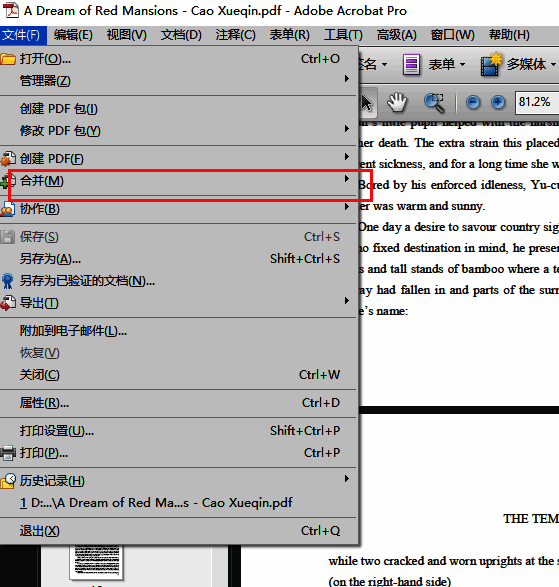
Task: Click the page thumbnail in the bottom panel
Action: tap(97, 562)
